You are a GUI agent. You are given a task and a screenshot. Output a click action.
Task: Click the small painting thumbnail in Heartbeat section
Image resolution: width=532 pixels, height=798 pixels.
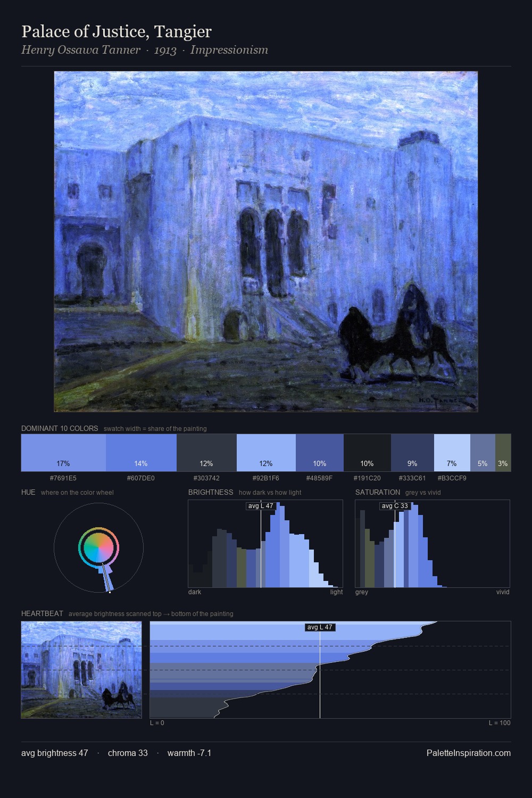[81, 670]
